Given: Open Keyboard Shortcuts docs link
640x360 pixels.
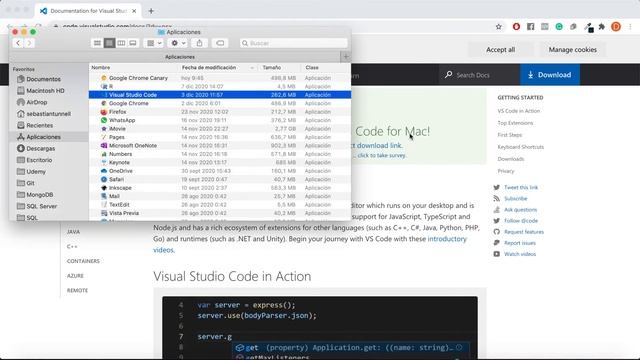Looking at the screenshot, I should pyautogui.click(x=520, y=147).
